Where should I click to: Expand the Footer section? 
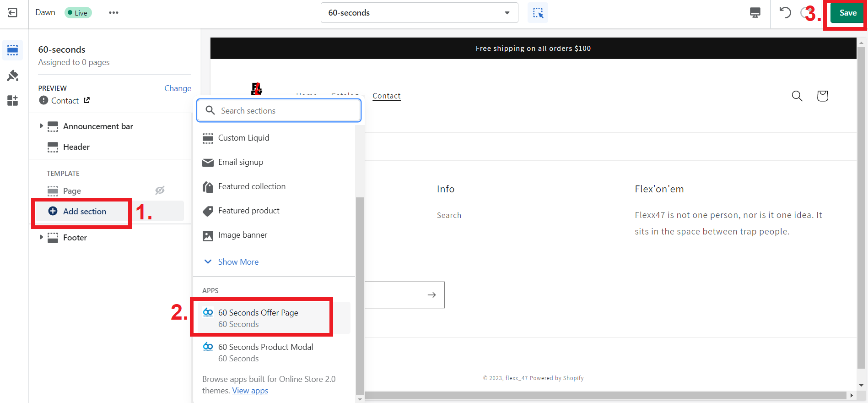point(41,237)
